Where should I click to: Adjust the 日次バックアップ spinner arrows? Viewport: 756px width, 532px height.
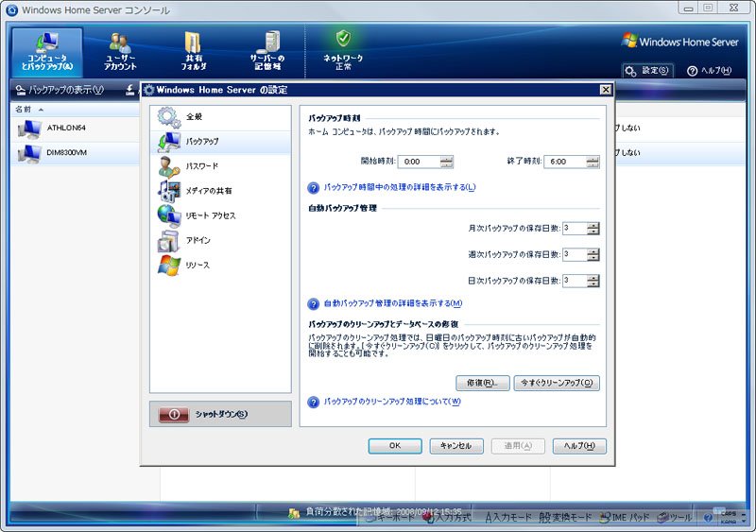point(593,281)
